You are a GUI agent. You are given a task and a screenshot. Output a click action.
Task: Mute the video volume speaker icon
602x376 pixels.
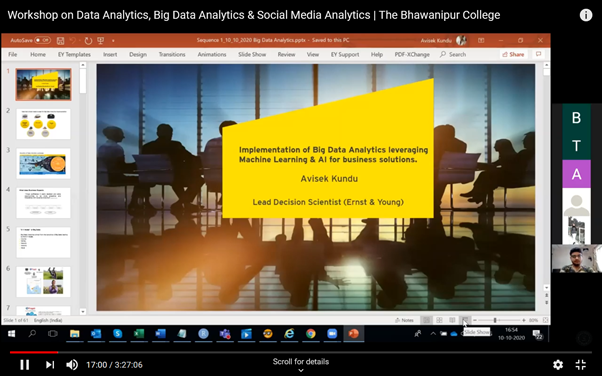point(72,364)
